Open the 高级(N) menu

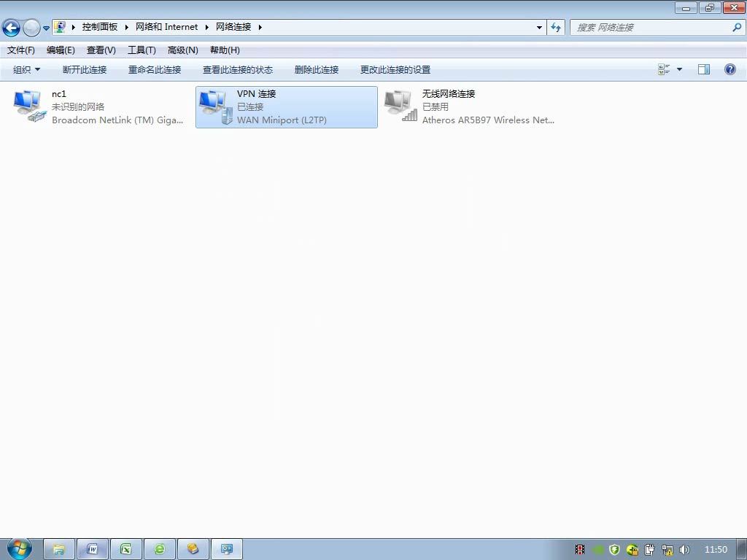pyautogui.click(x=182, y=50)
